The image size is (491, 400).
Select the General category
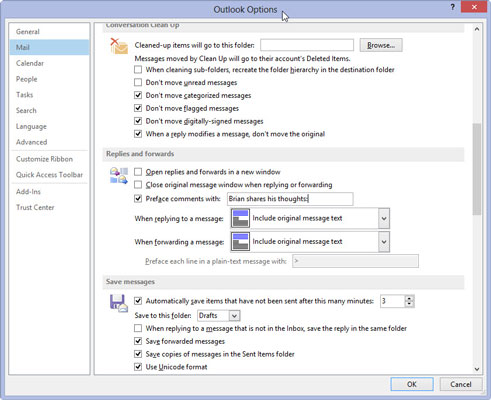coord(49,32)
